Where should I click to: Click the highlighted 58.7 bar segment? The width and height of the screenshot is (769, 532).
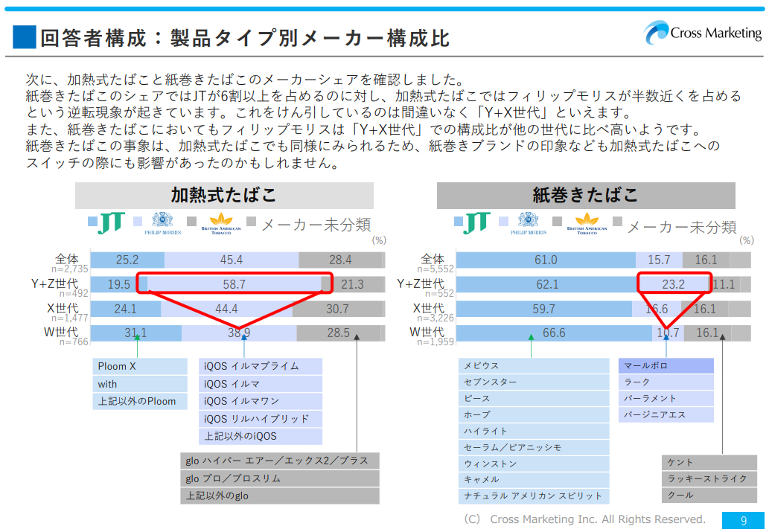click(234, 284)
